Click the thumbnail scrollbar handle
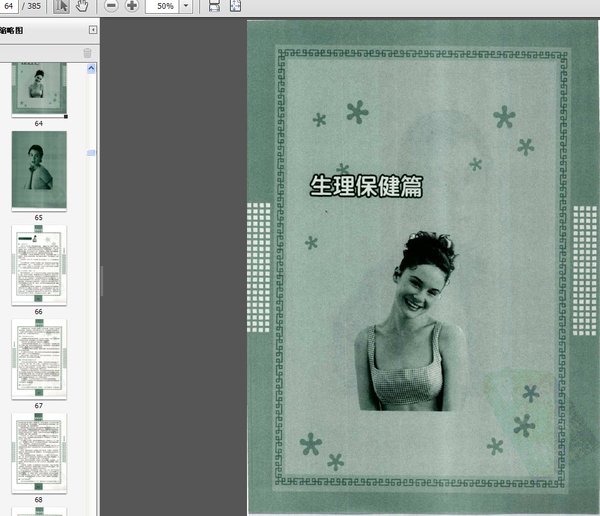The width and height of the screenshot is (600, 516). click(x=91, y=153)
